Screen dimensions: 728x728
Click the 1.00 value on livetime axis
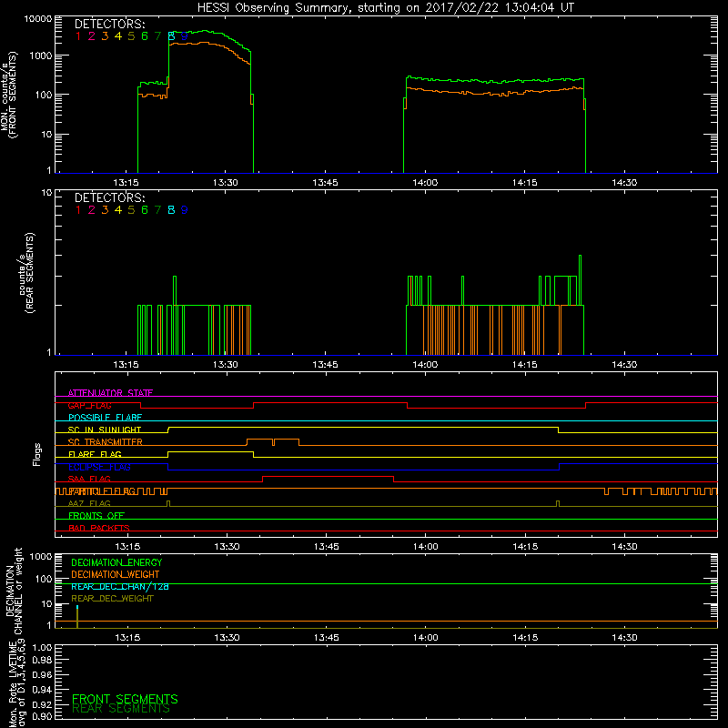pos(42,648)
